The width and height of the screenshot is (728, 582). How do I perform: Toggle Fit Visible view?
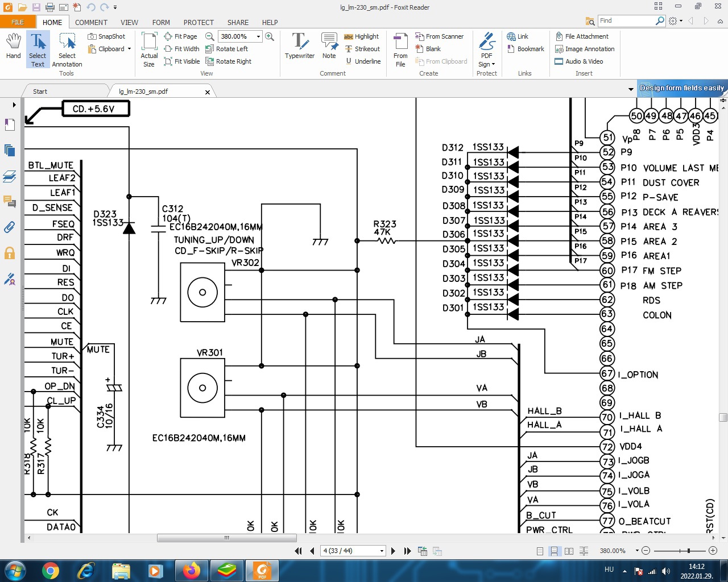pyautogui.click(x=182, y=61)
